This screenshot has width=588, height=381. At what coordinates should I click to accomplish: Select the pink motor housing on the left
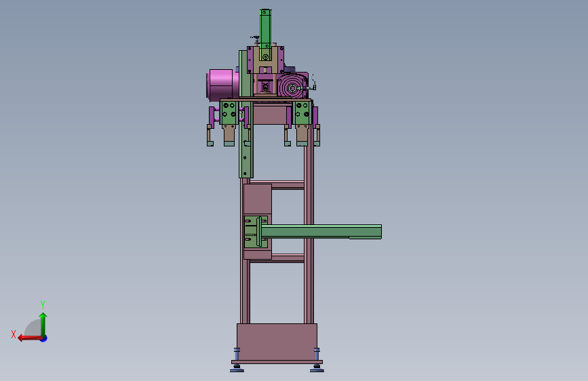tap(221, 85)
